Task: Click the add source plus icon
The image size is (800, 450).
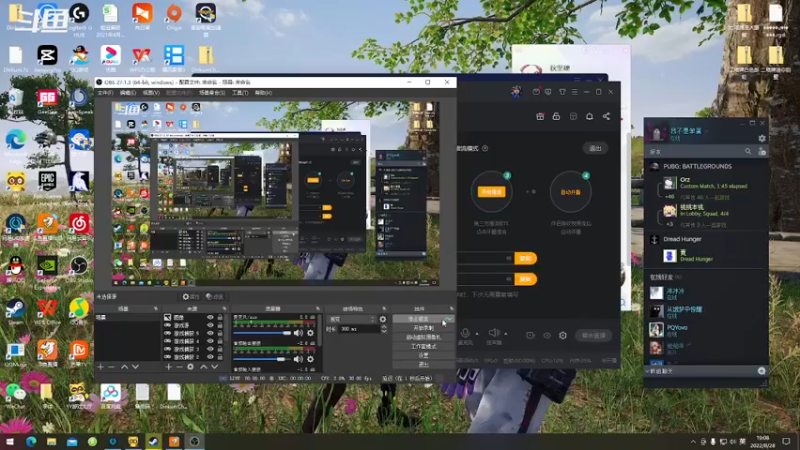Action: [168, 367]
